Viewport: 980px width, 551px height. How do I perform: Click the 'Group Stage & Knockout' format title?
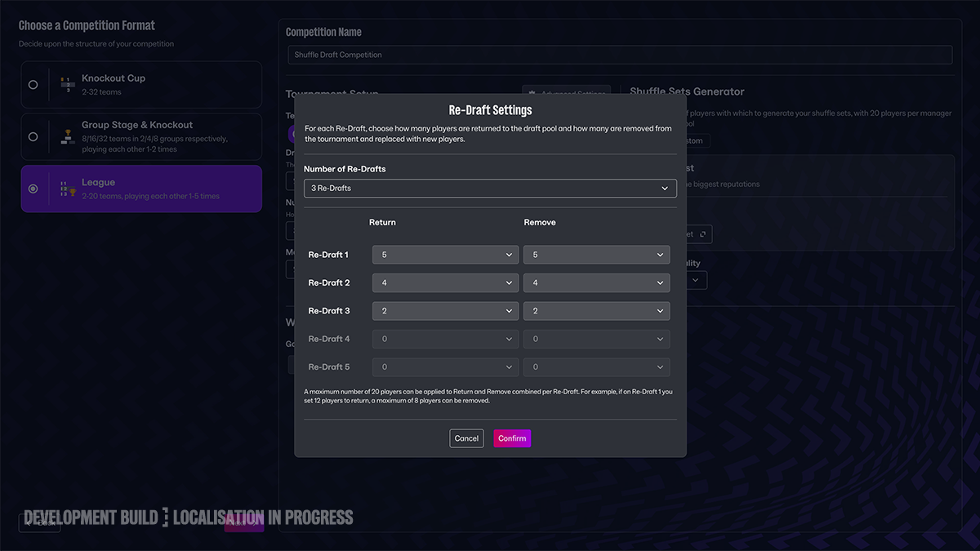pos(137,125)
